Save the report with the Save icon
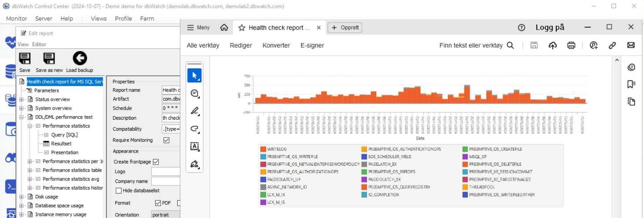 tap(25, 58)
